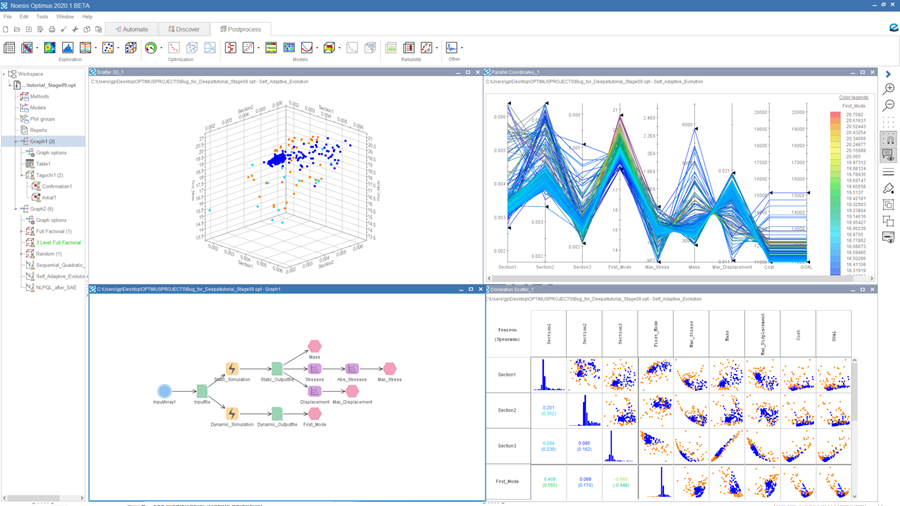900x506 pixels.
Task: Collapse the Graph1 (2) tree node
Action: pyautogui.click(x=16, y=141)
